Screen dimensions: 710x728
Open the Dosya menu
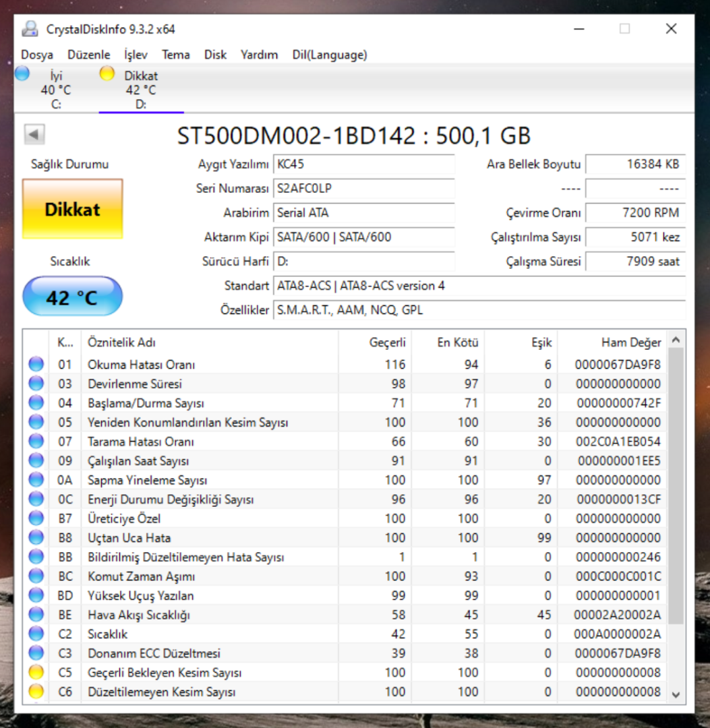37,55
